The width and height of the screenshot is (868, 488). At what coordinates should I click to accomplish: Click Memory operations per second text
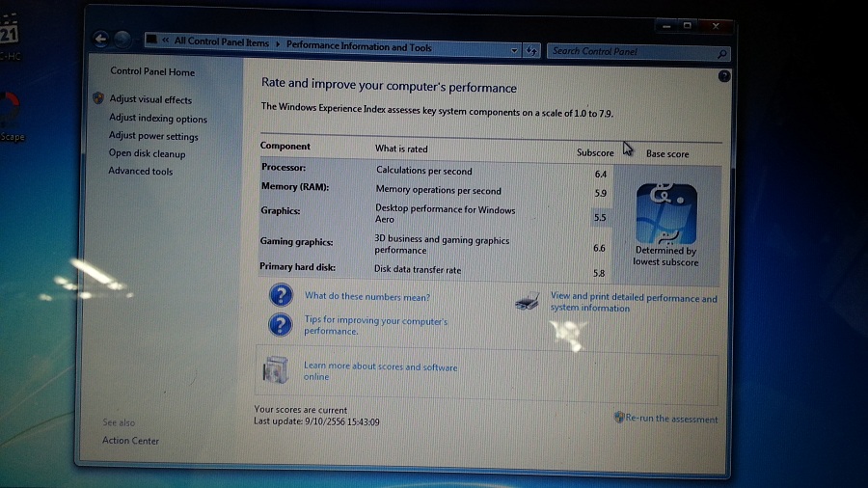pos(439,190)
